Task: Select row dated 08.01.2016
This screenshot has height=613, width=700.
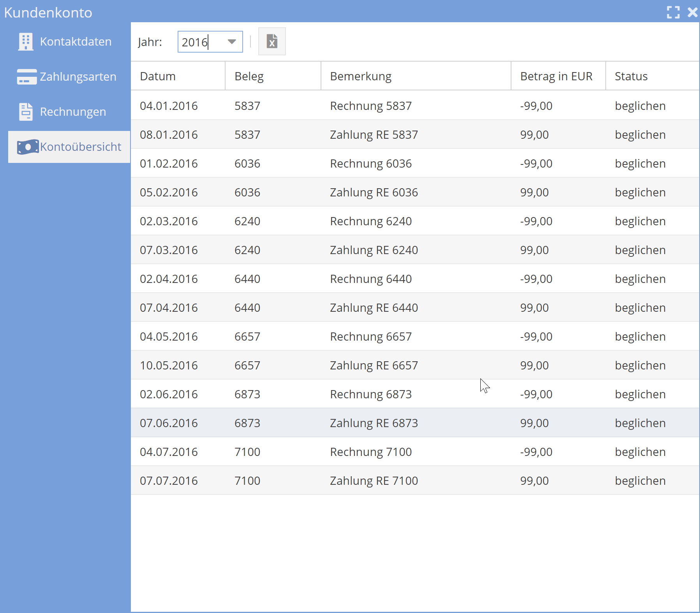Action: (415, 134)
